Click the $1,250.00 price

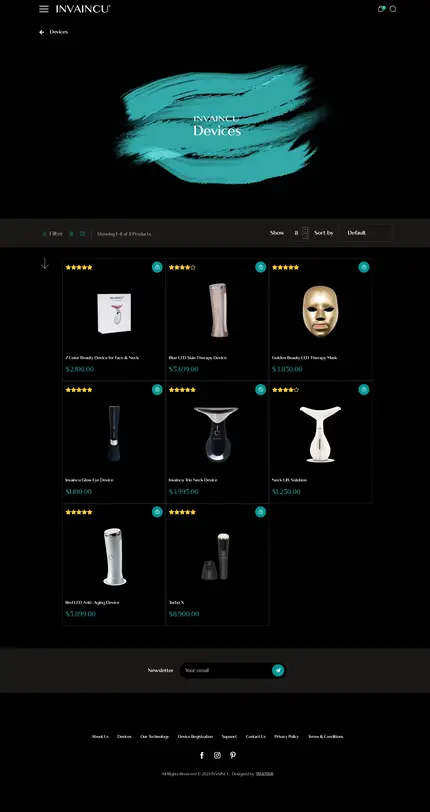(x=286, y=491)
